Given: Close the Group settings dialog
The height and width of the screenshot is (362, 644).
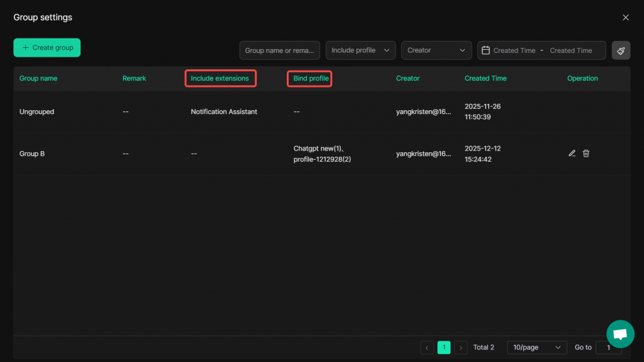Looking at the screenshot, I should 625,18.
